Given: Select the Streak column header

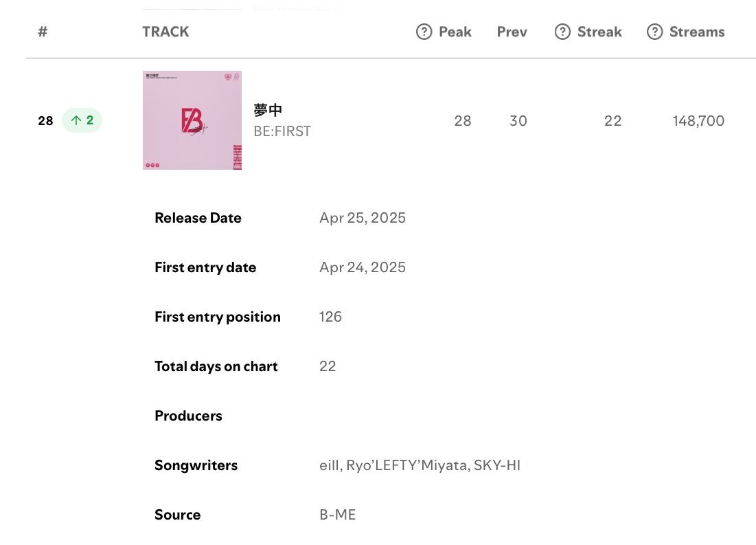Looking at the screenshot, I should (599, 32).
